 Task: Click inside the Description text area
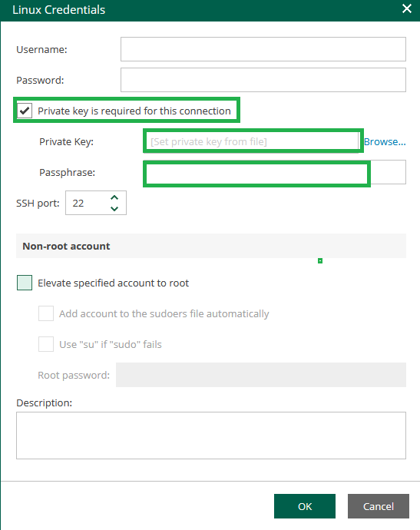pyautogui.click(x=211, y=436)
